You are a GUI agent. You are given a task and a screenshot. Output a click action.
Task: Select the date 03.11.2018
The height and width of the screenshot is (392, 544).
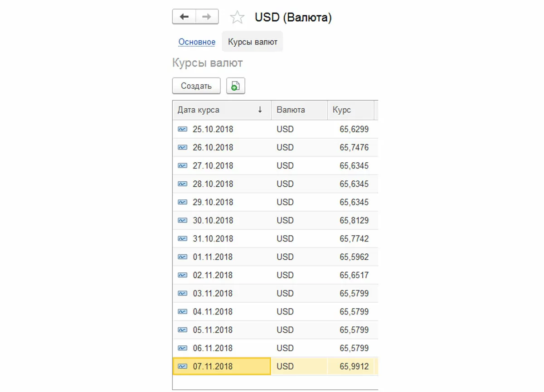click(x=213, y=294)
